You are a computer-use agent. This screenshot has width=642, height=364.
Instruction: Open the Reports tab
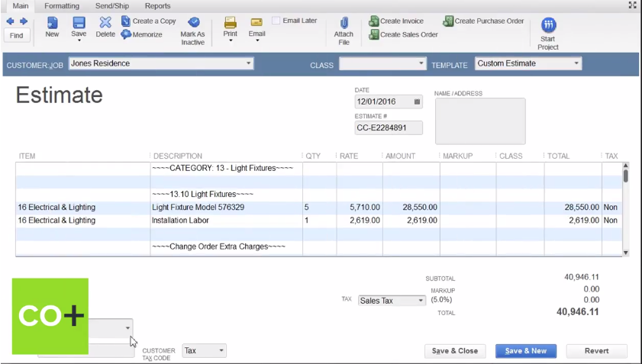click(x=157, y=6)
